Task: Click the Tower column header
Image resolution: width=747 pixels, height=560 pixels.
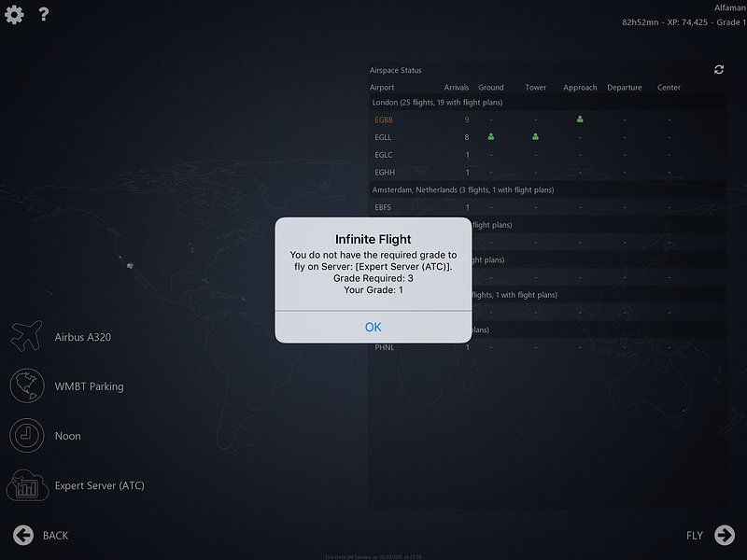Action: point(535,88)
